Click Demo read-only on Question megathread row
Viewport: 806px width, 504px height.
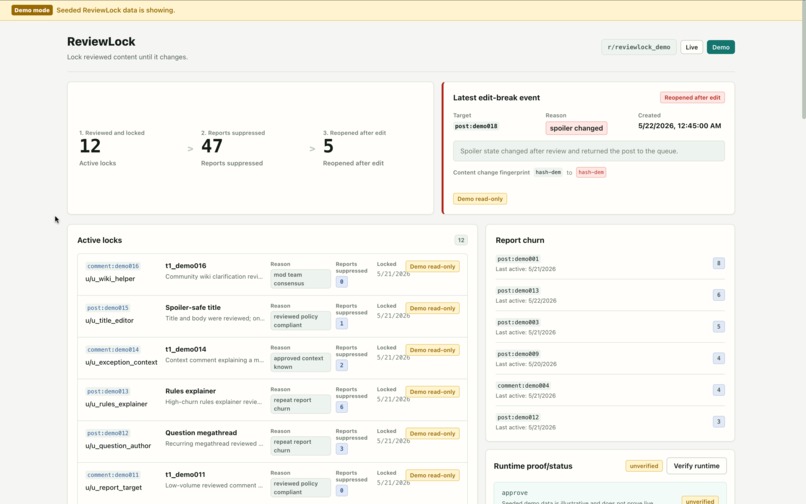(x=432, y=434)
